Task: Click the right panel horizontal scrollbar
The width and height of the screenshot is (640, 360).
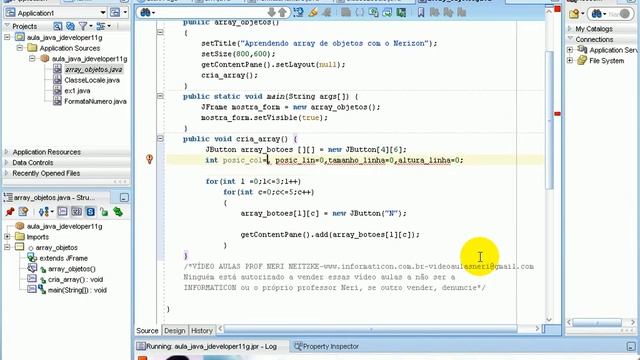Action: tap(598, 322)
